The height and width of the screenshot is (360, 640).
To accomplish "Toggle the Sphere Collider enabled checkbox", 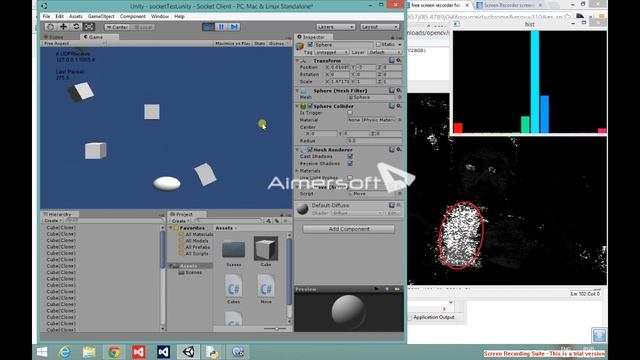I will tap(310, 106).
